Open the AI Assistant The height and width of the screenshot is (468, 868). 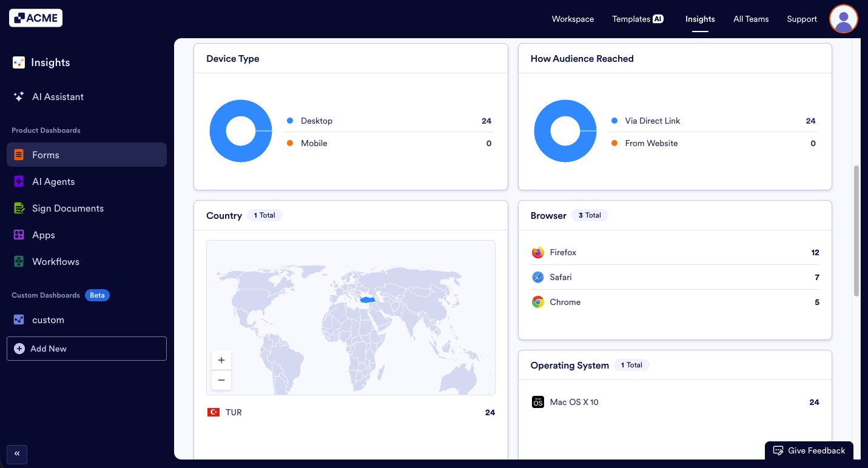click(58, 96)
